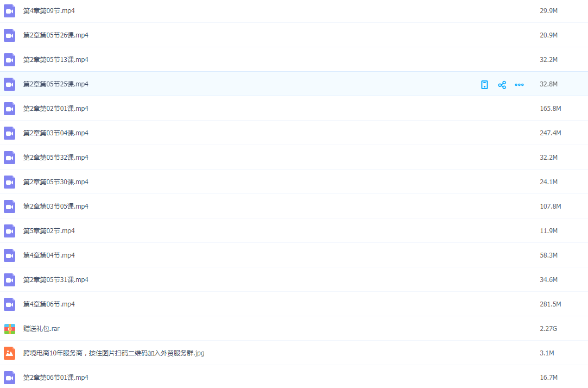Click the video icon beside 第5章第02节.mp4
Screen dimensions: 588x388
click(10, 231)
